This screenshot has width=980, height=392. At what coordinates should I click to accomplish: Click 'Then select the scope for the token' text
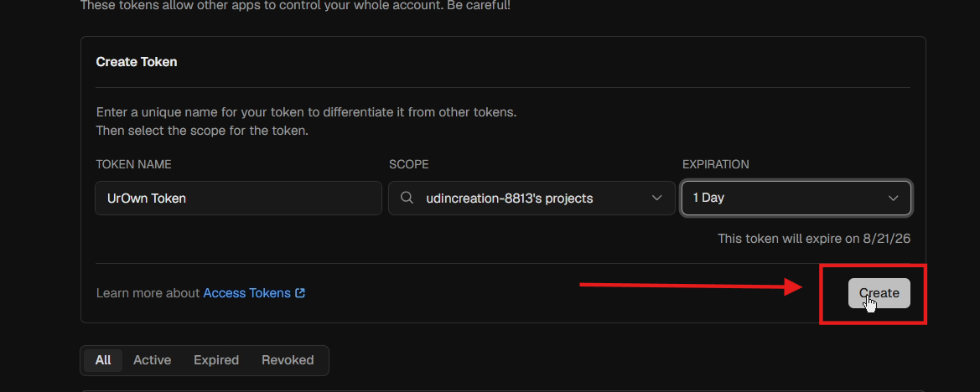(203, 131)
